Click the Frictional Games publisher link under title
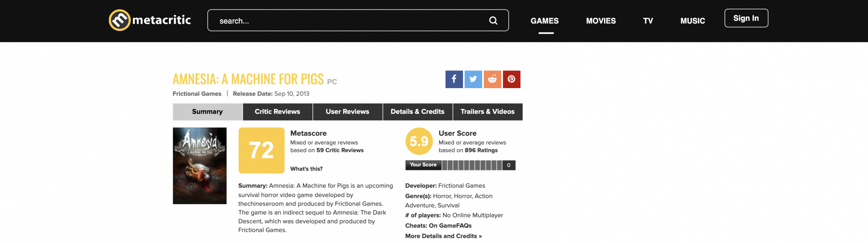 tap(197, 94)
